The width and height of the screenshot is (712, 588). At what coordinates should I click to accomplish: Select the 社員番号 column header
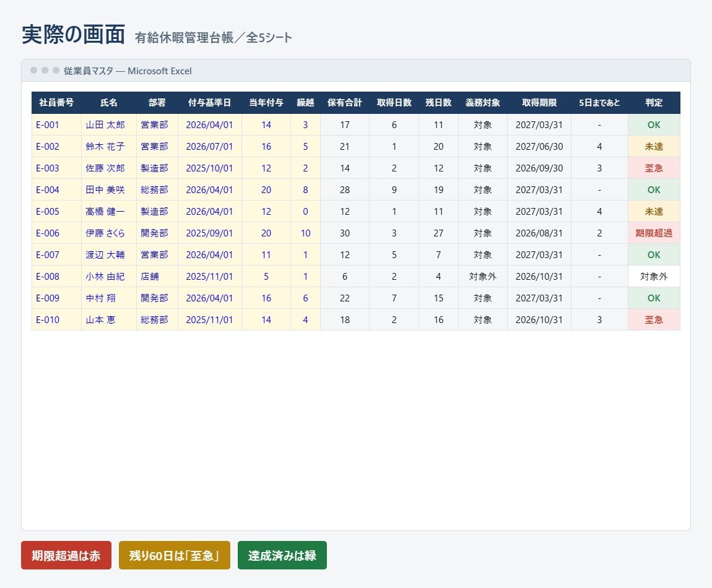56,103
